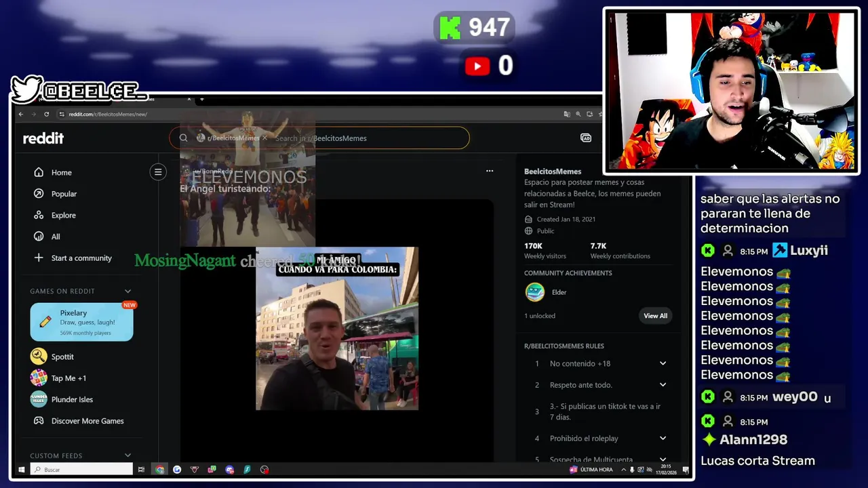Open Task View on the taskbar
868x488 pixels.
141,470
